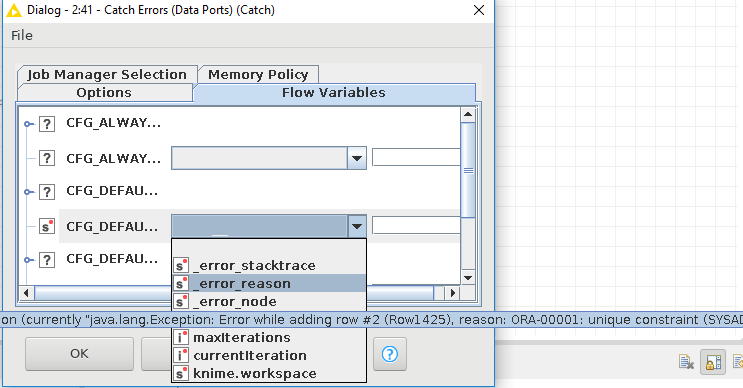This screenshot has width=743, height=388.
Task: Select the blank entry in variable list
Action: pyautogui.click(x=269, y=248)
